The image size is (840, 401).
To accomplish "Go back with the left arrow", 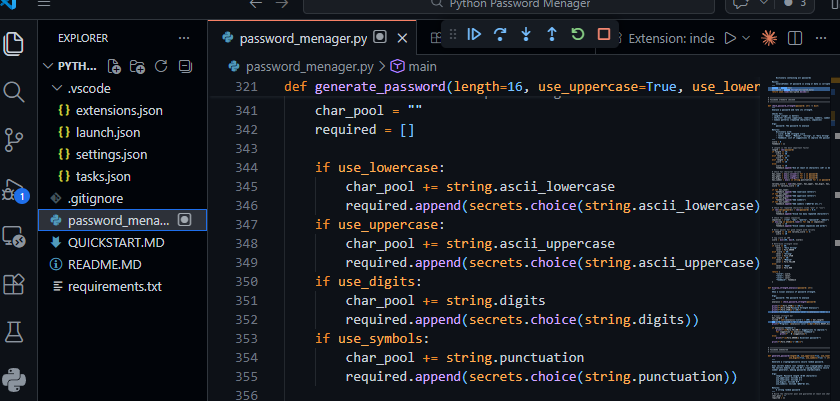I will (256, 4).
